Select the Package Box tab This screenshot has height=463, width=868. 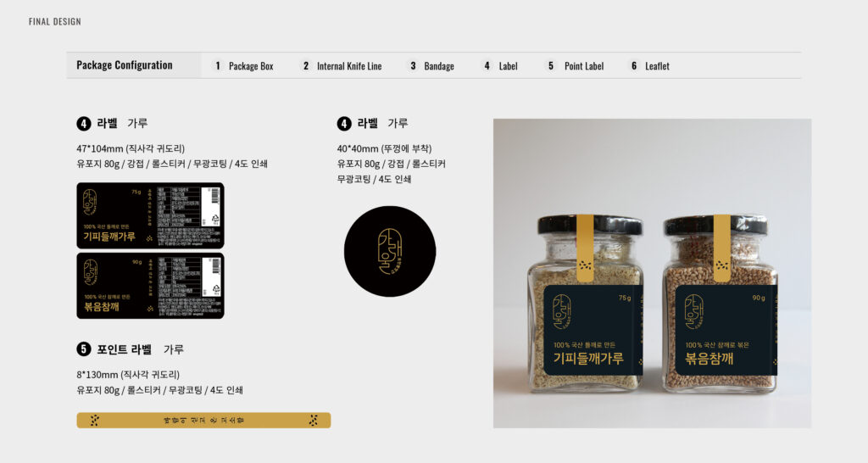pos(243,66)
